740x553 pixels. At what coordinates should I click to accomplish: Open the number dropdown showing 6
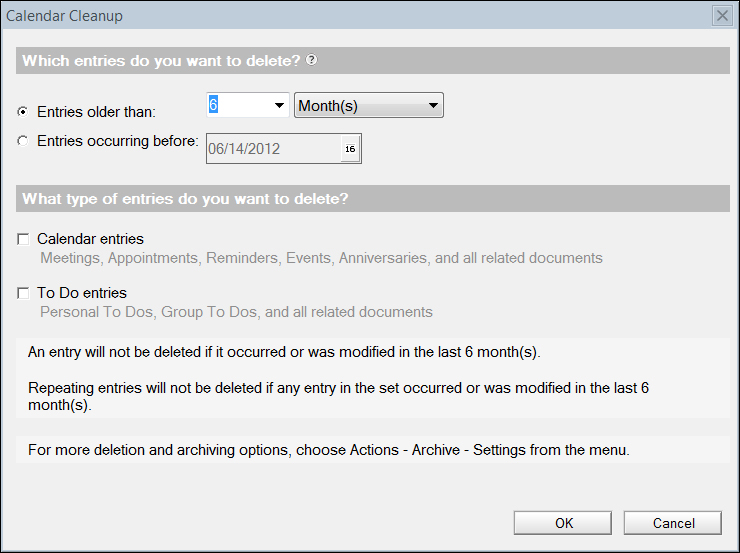248,105
